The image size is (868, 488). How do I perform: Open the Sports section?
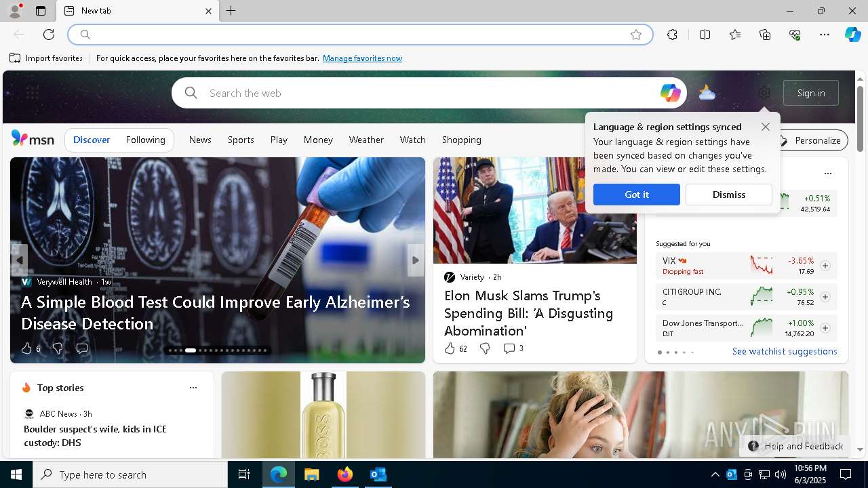[x=241, y=140]
